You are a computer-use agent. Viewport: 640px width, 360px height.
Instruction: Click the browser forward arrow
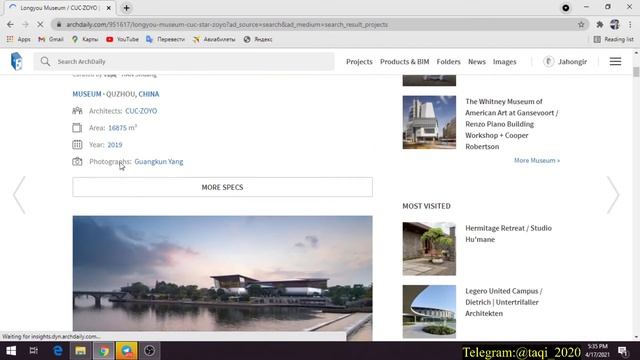click(25, 24)
